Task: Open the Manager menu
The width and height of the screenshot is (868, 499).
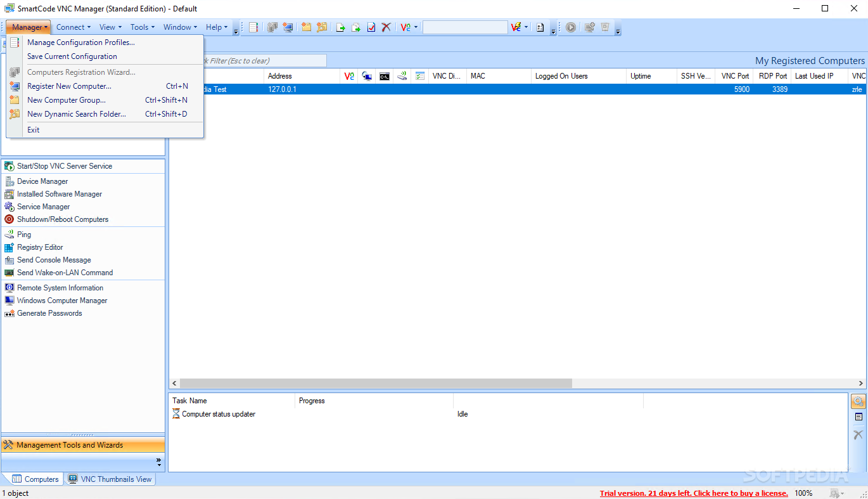Action: (x=29, y=27)
